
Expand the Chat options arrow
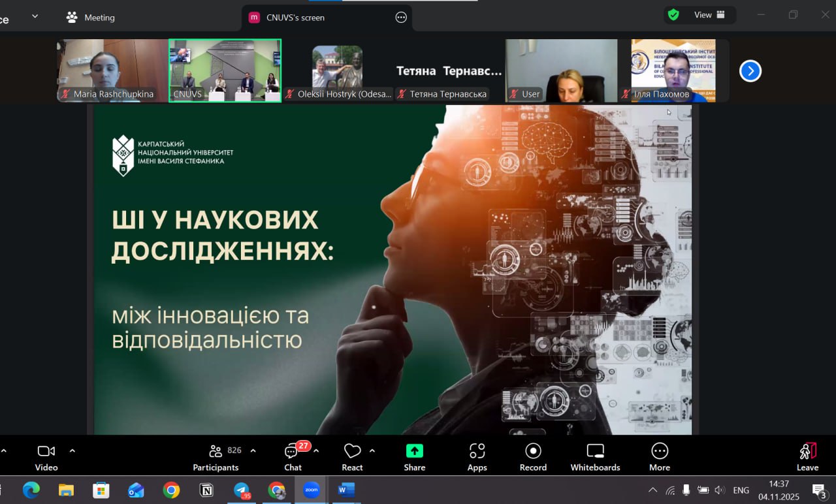click(x=317, y=450)
